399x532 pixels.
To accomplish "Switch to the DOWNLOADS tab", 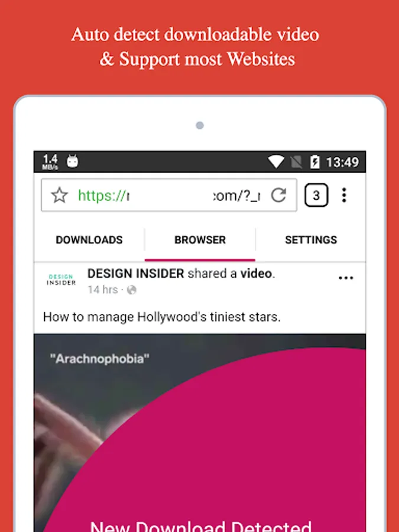I will pos(89,240).
